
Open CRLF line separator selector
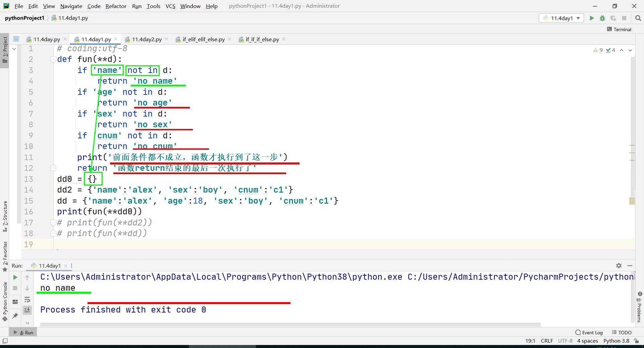(547, 341)
